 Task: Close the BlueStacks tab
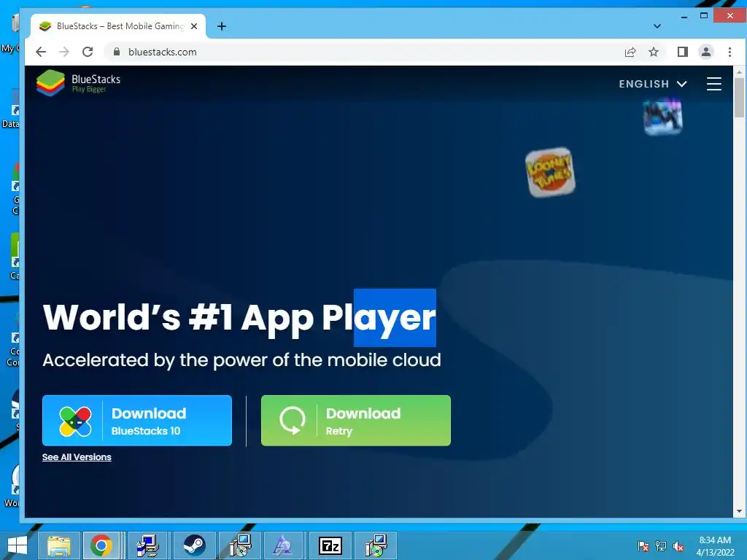pyautogui.click(x=194, y=26)
